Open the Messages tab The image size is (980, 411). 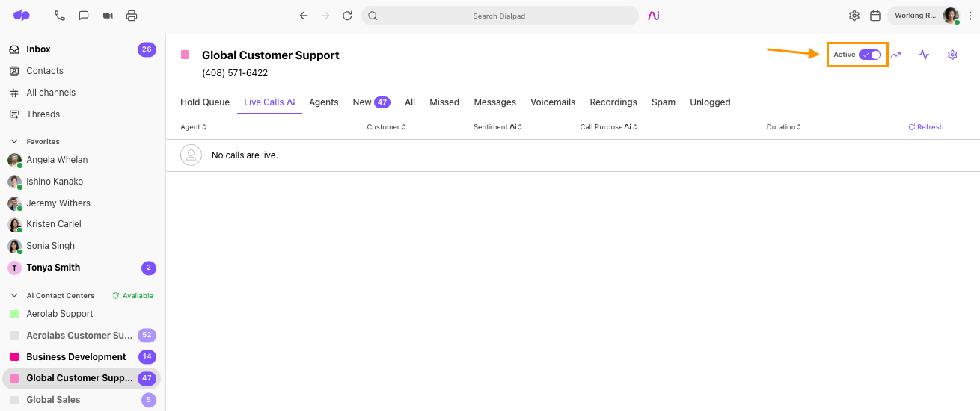[495, 102]
